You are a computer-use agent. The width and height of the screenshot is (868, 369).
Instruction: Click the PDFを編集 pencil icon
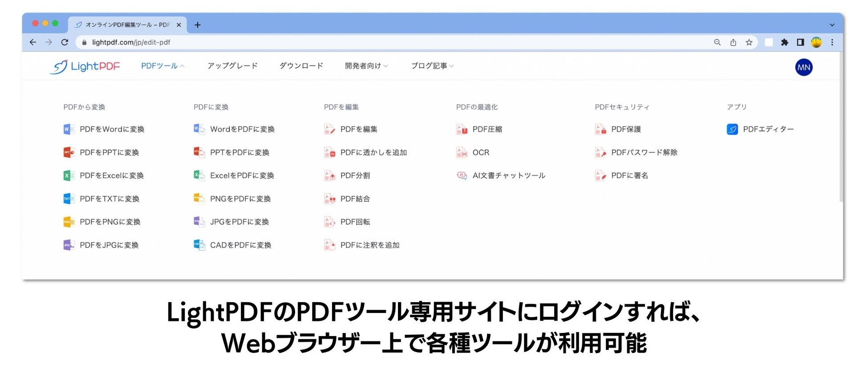[x=329, y=130]
